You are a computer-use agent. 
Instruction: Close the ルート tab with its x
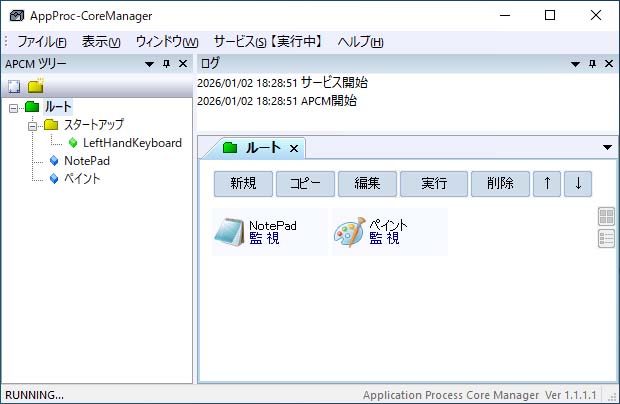[x=294, y=148]
